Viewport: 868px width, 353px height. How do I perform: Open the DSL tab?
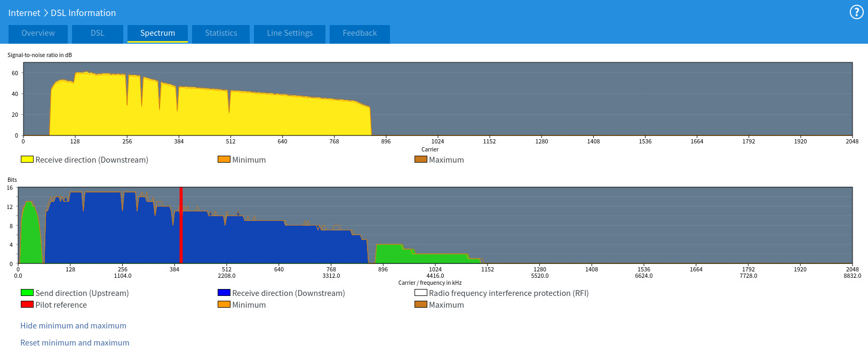[x=98, y=34]
